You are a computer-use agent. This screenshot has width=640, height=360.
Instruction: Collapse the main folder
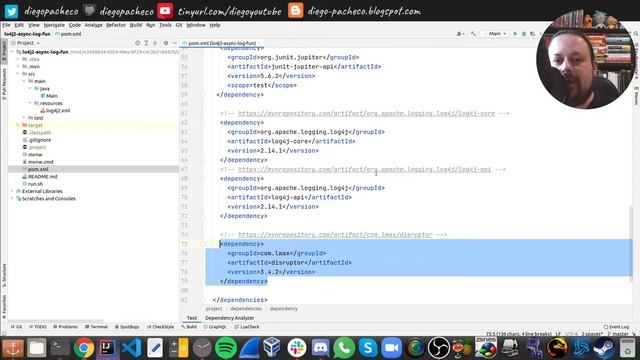(24, 81)
